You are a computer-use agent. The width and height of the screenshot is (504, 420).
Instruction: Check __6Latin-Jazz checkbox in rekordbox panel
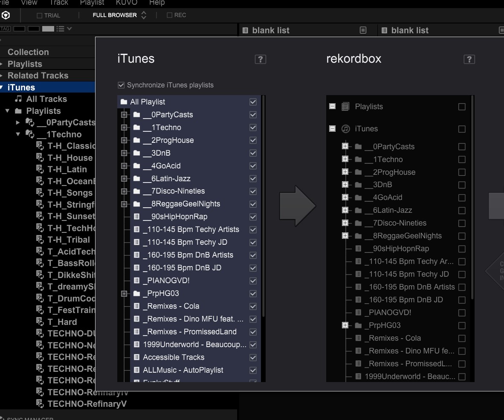(462, 211)
